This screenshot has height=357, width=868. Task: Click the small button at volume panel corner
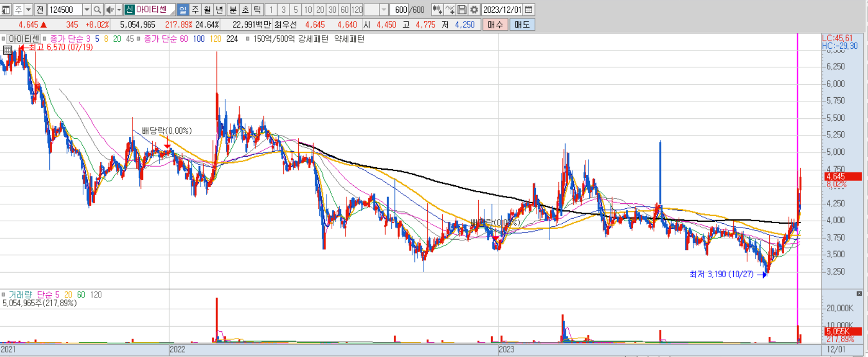(859, 293)
